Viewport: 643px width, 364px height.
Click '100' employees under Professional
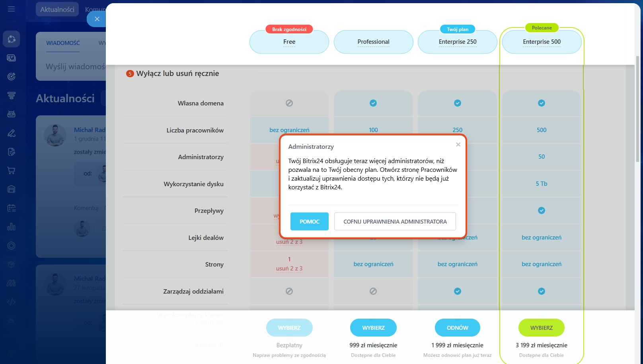373,130
